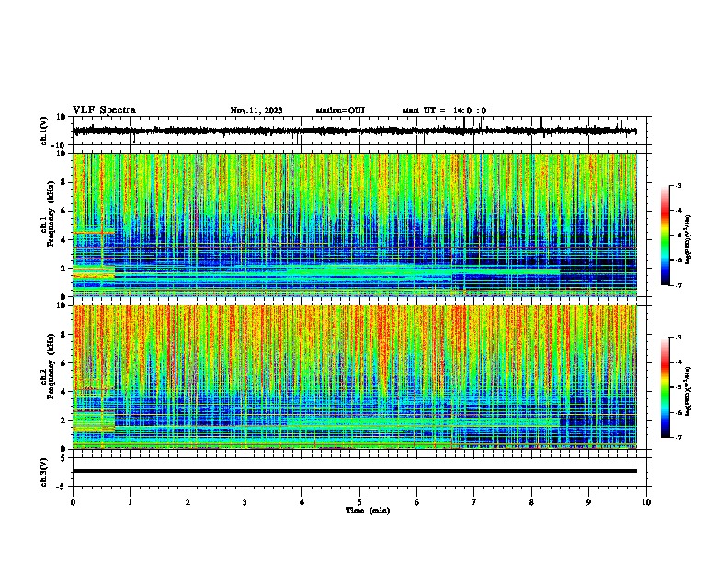
Task: Click the ch.1 "Frequency (kHz)" axis label
Action: click(x=51, y=214)
